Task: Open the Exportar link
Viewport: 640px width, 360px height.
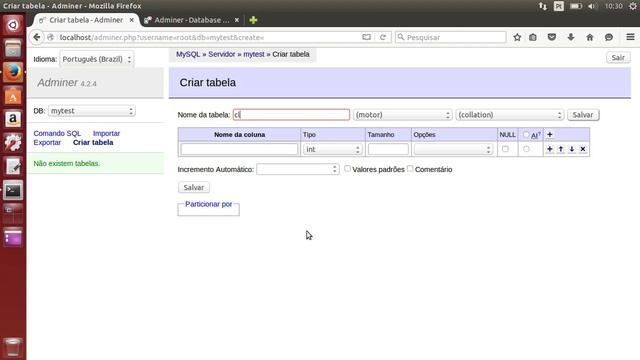Action: 47,142
